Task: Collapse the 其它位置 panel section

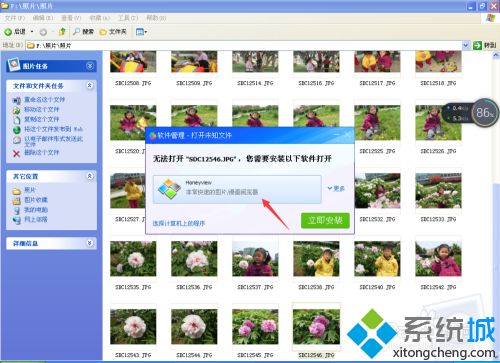Action: point(90,176)
